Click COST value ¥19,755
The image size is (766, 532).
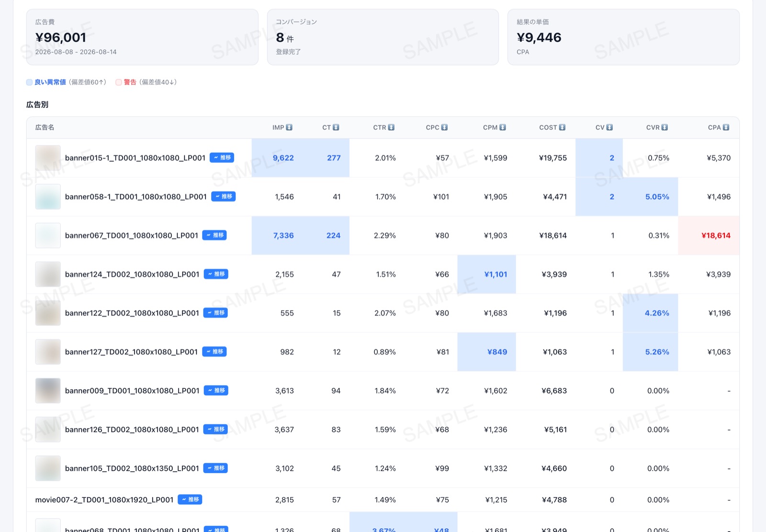pyautogui.click(x=552, y=158)
